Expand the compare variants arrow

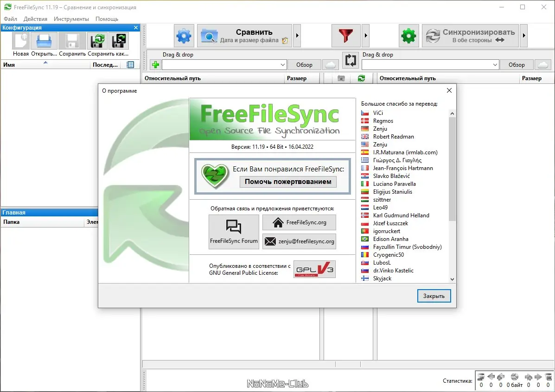297,36
